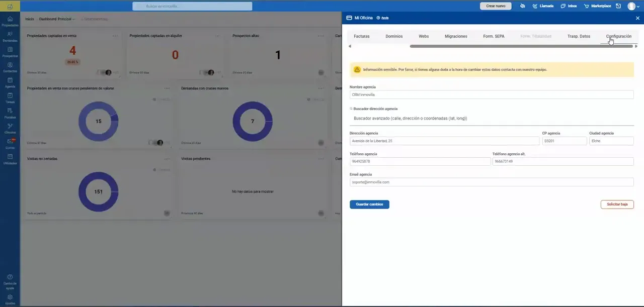Open Agenda from the left sidebar
Image resolution: width=644 pixels, height=307 pixels.
[x=10, y=83]
